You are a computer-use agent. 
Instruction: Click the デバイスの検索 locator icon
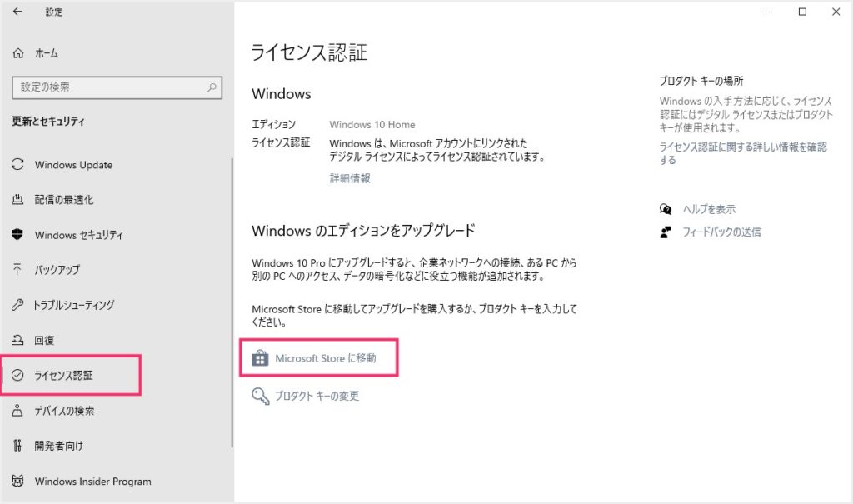coord(17,411)
